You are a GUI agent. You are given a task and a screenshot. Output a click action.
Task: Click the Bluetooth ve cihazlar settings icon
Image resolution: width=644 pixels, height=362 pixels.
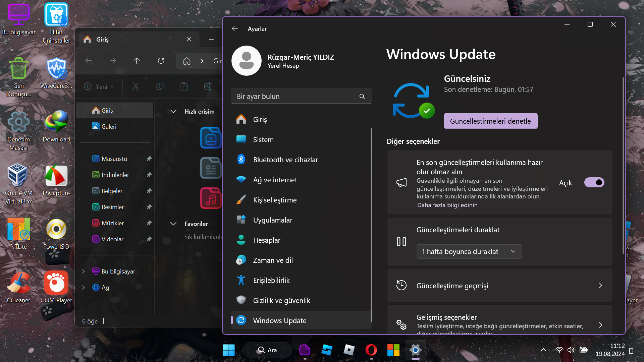click(x=241, y=160)
